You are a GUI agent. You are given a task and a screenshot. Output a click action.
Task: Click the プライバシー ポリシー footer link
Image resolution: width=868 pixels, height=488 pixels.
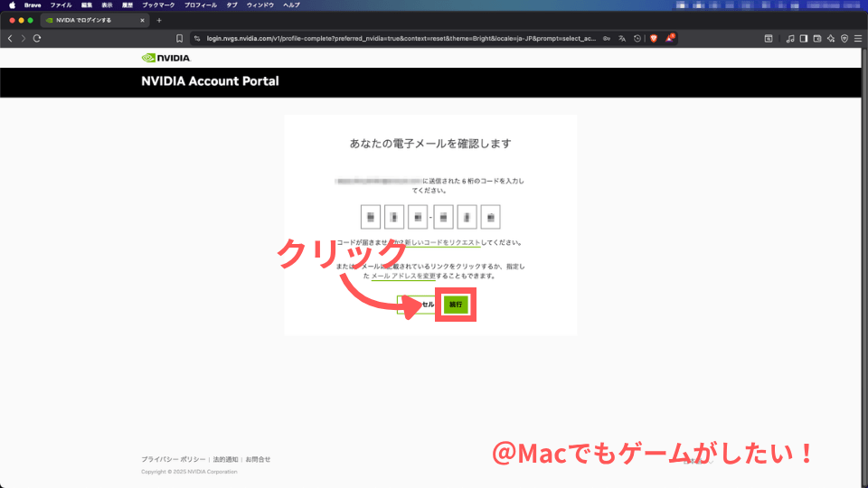[173, 459]
